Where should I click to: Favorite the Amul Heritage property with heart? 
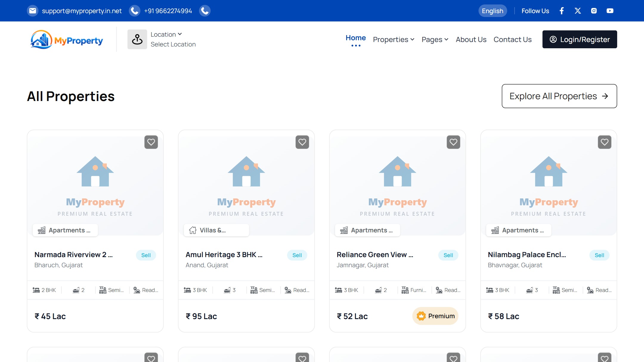(302, 142)
